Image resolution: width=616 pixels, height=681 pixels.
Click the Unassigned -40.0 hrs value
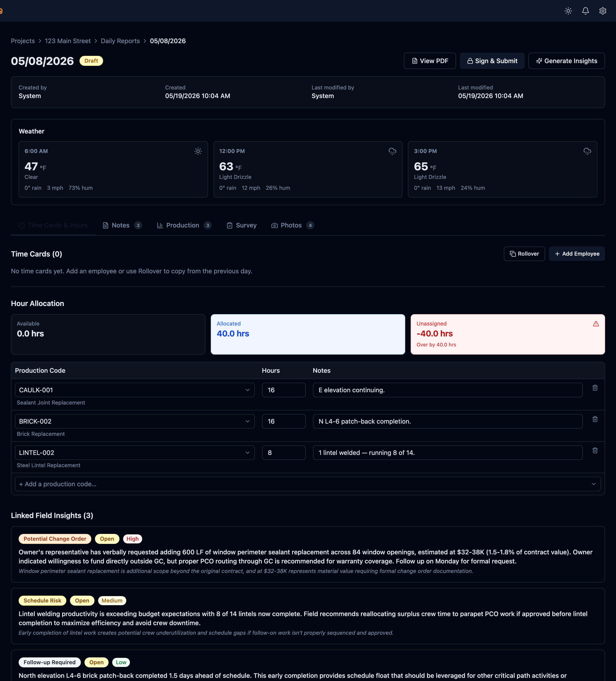point(435,334)
